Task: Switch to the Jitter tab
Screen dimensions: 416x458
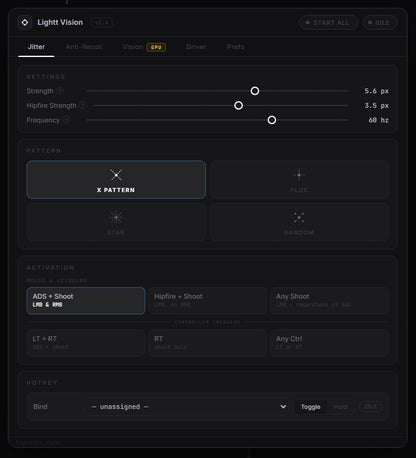Action: pos(36,47)
